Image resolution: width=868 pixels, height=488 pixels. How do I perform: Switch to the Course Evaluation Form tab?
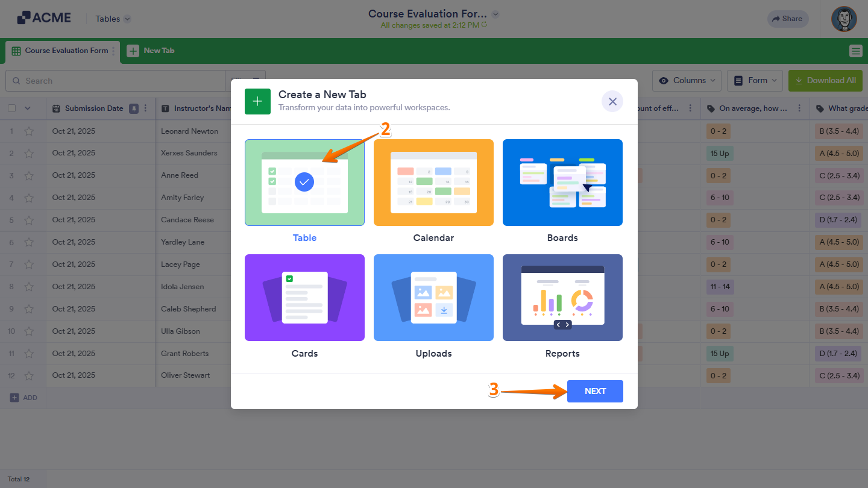pos(63,51)
